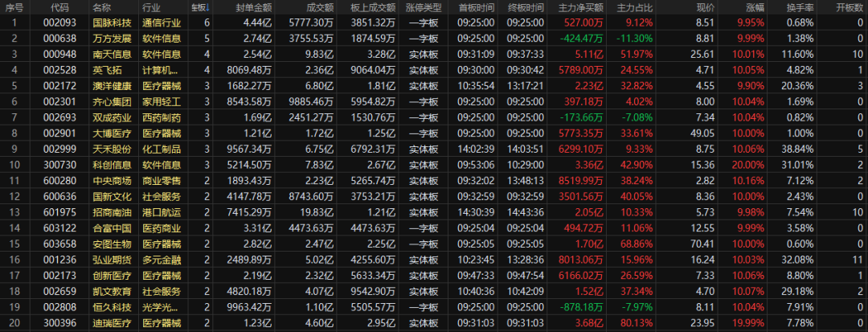Click the 序号 column header

[14, 8]
